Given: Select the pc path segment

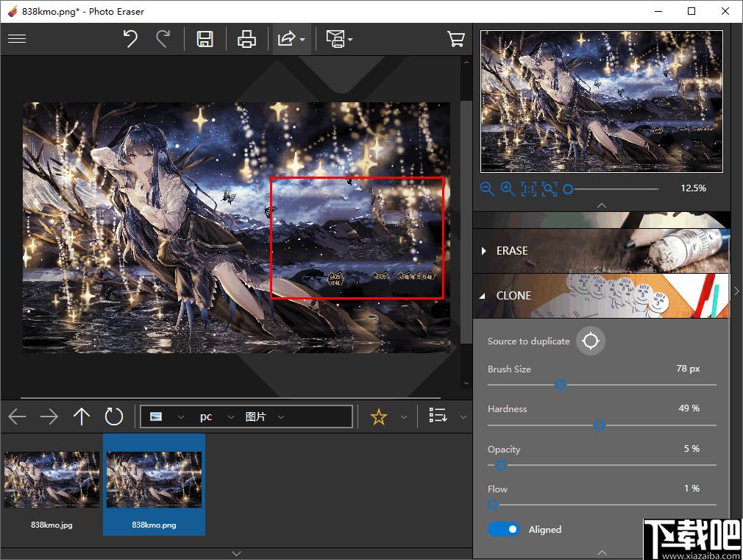Looking at the screenshot, I should pos(206,417).
